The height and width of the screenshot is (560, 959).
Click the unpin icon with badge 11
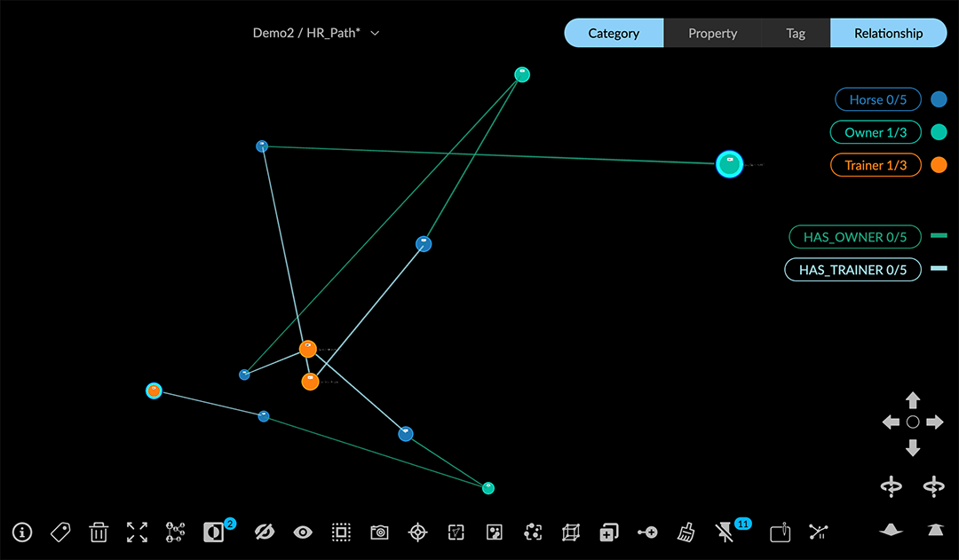725,532
